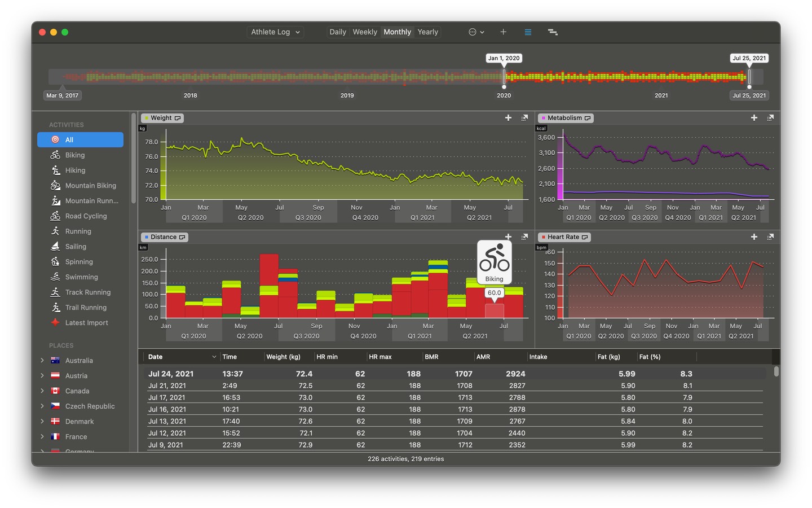Select the Jul 21, 2021 table row
Screen dimensions: 812x508
coord(454,386)
